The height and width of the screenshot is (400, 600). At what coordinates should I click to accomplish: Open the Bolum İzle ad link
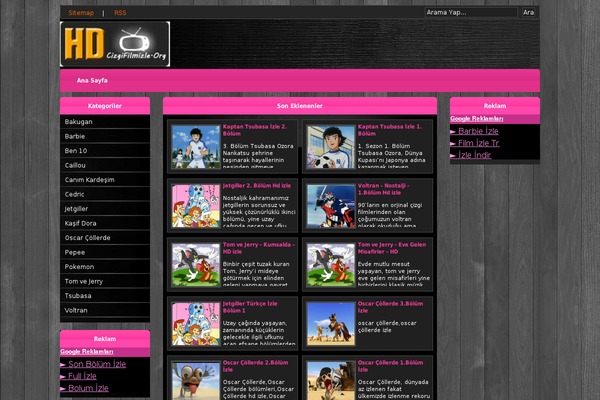coord(88,388)
